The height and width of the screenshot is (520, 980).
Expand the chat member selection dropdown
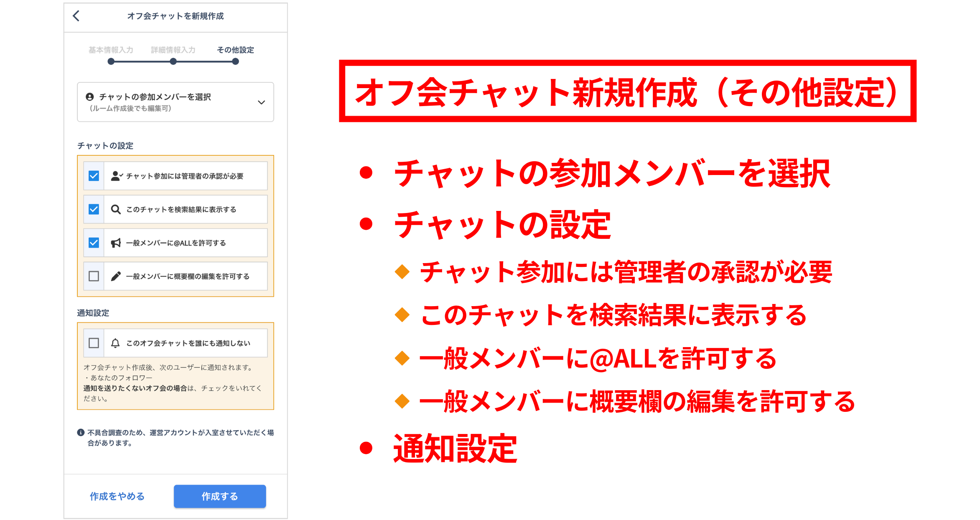175,102
